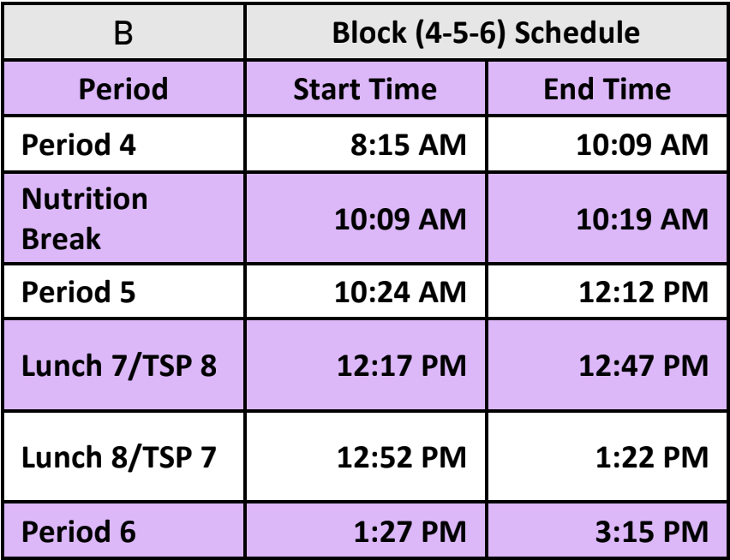Select the 12:52 PM start time cell
Viewport: 730px width, 560px height.
click(x=366, y=456)
